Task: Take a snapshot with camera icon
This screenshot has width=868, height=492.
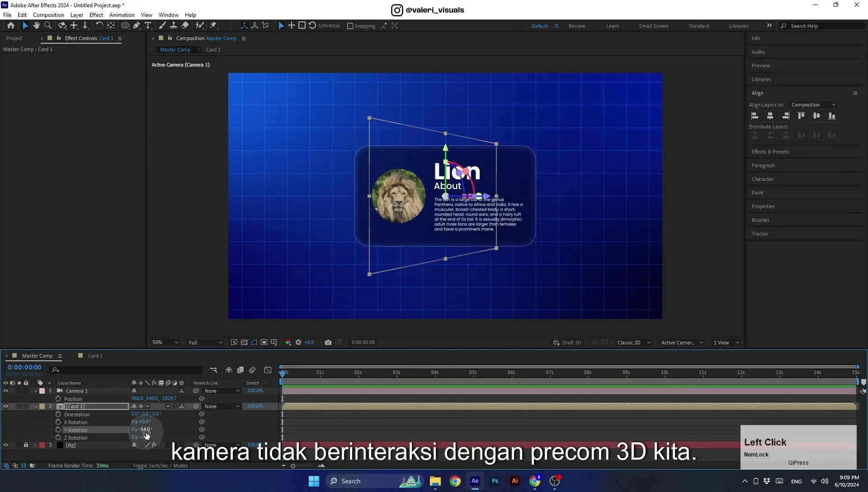Action: 328,342
